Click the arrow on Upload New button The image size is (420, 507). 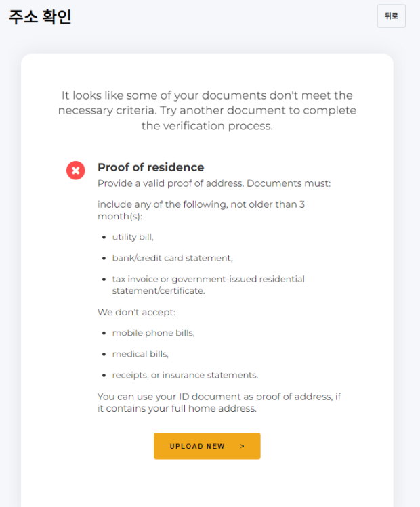coord(243,446)
